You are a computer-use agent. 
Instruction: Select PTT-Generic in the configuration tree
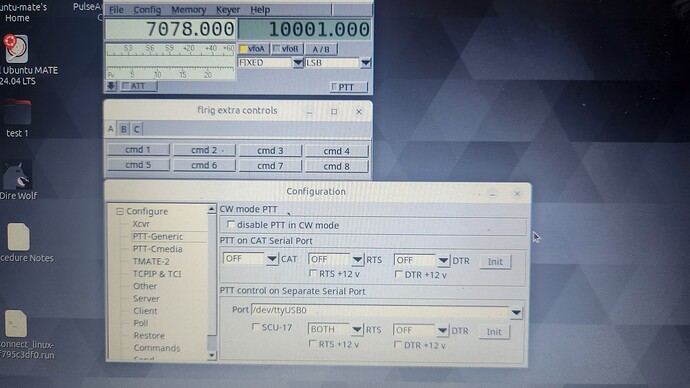point(158,236)
